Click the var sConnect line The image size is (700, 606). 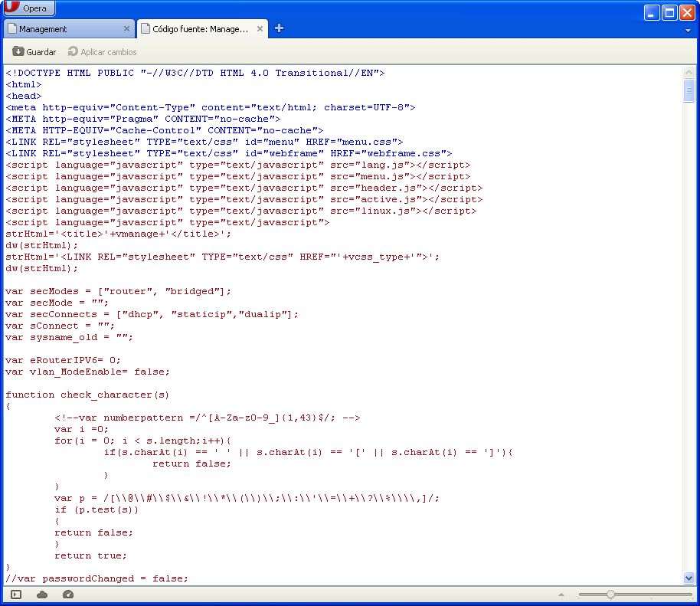pos(60,326)
